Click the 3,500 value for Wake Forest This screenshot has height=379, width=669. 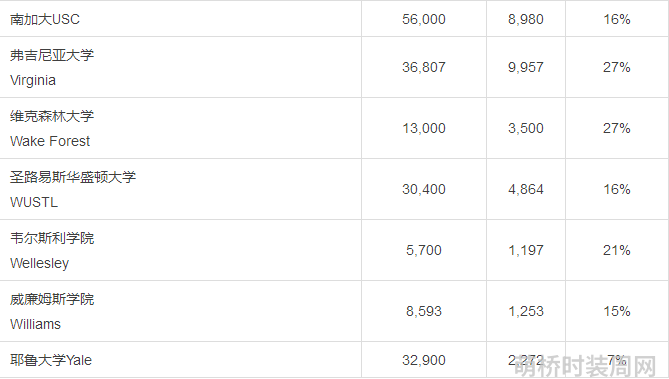click(526, 128)
